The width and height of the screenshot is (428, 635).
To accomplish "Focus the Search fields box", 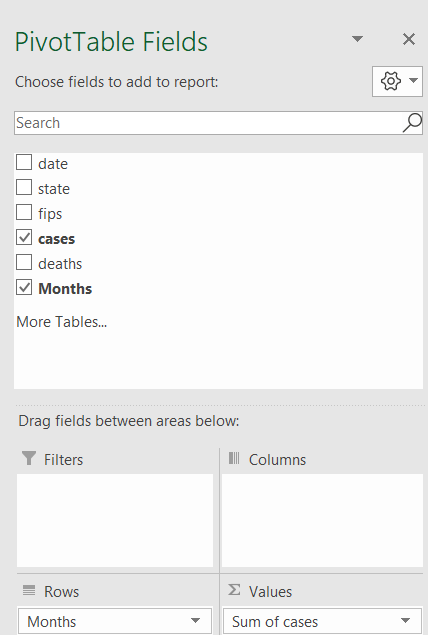I will tap(209, 123).
